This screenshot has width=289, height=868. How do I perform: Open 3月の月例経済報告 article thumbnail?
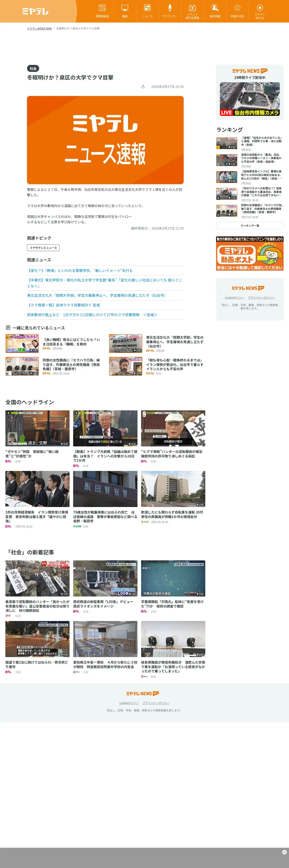pyautogui.click(x=37, y=489)
